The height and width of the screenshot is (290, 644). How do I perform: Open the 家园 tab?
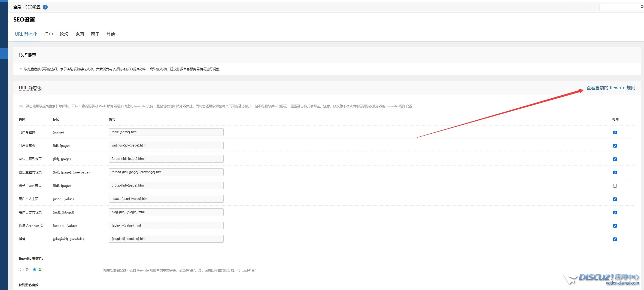(80, 34)
